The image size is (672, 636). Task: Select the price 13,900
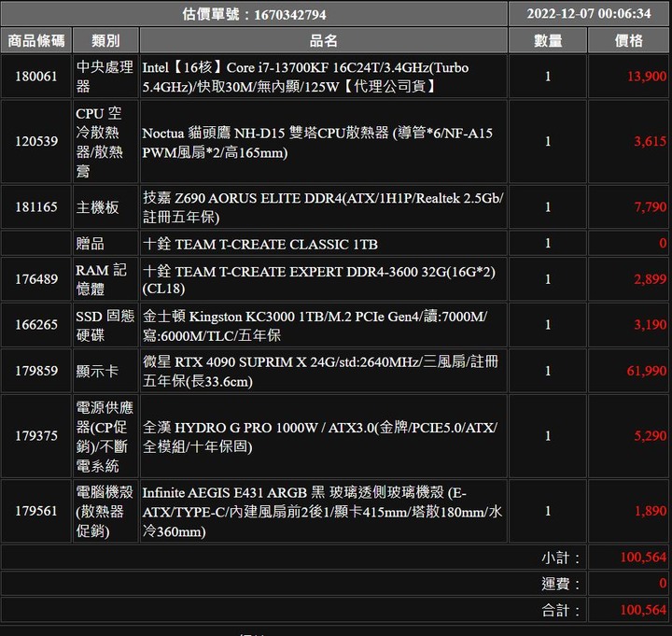tap(647, 77)
